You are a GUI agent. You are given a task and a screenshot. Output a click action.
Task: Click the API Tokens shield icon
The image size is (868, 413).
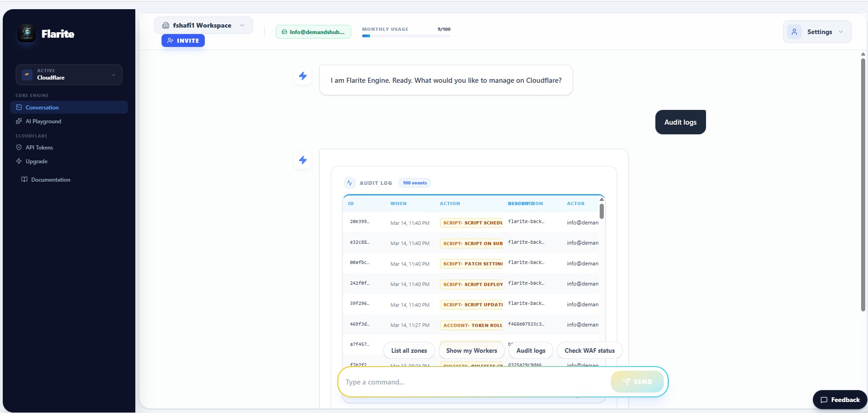[19, 148]
